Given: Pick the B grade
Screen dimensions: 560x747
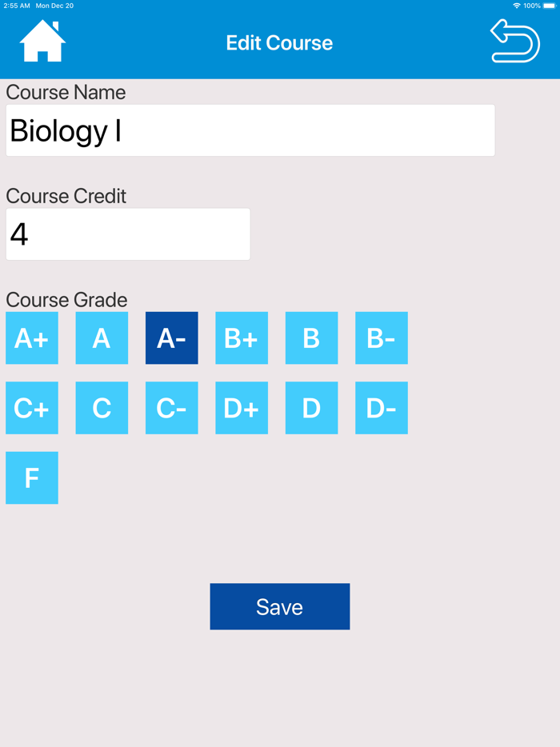Looking at the screenshot, I should click(311, 338).
